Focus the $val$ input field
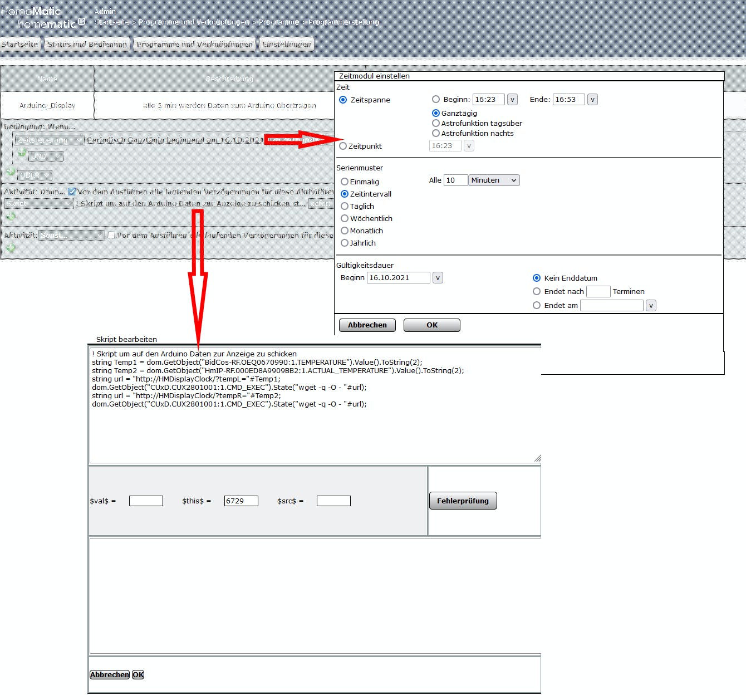Image resolution: width=746 pixels, height=700 pixels. point(146,501)
